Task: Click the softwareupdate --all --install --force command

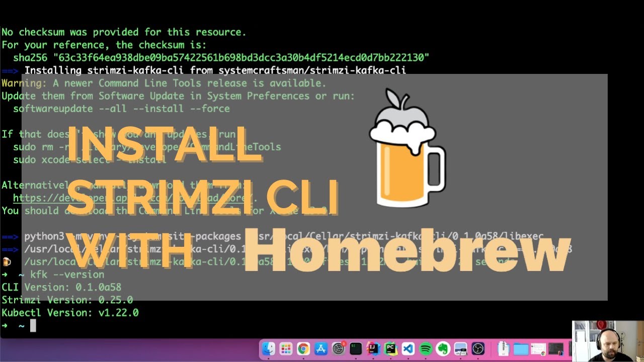Action: pyautogui.click(x=121, y=109)
